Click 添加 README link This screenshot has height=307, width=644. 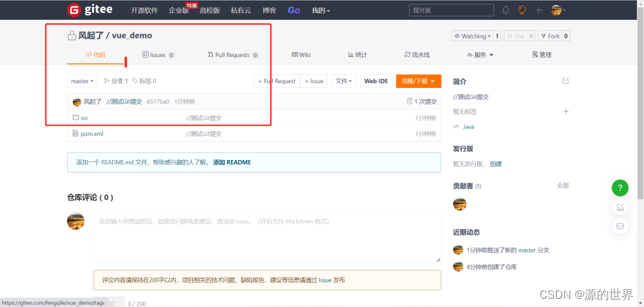pos(232,162)
